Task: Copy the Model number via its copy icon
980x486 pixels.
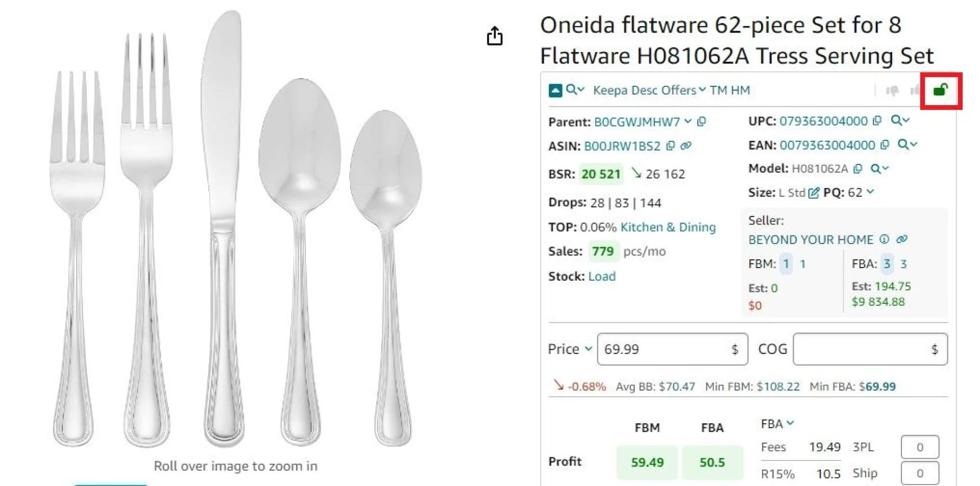Action: point(857,168)
